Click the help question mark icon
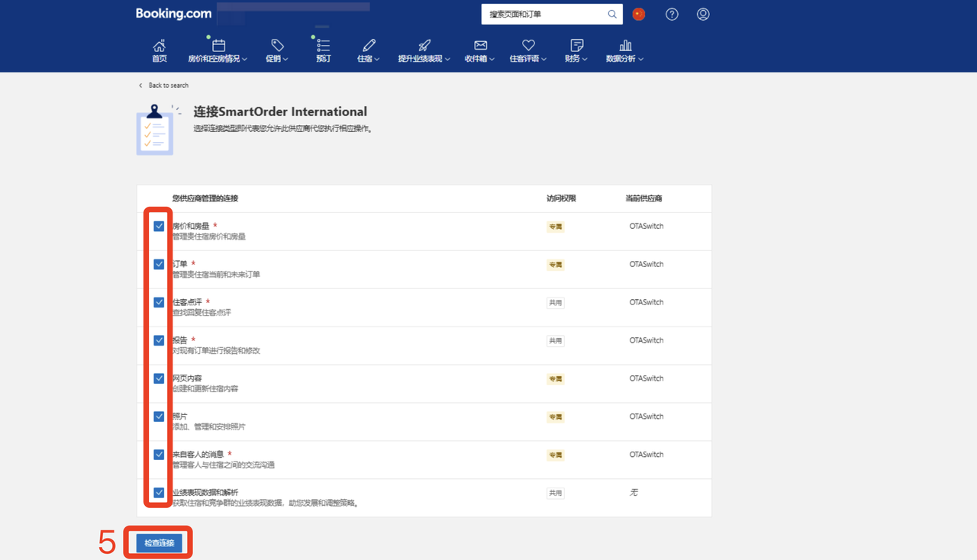The height and width of the screenshot is (560, 977). 672,14
